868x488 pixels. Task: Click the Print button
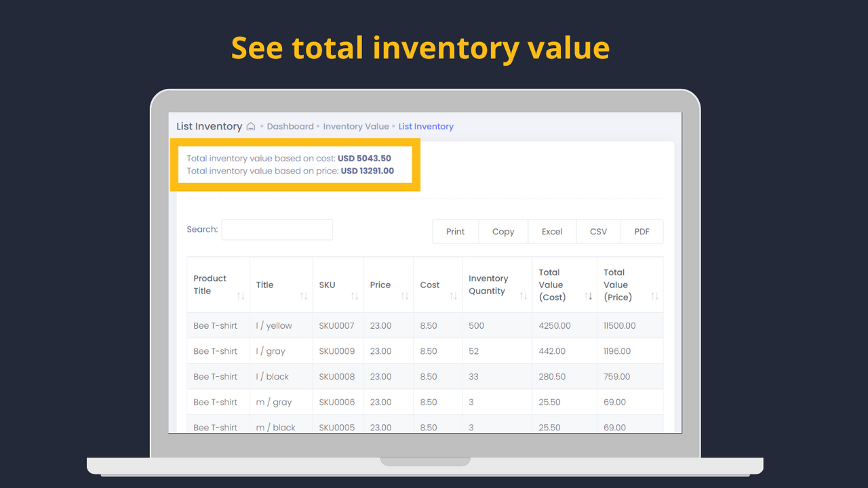(x=455, y=231)
